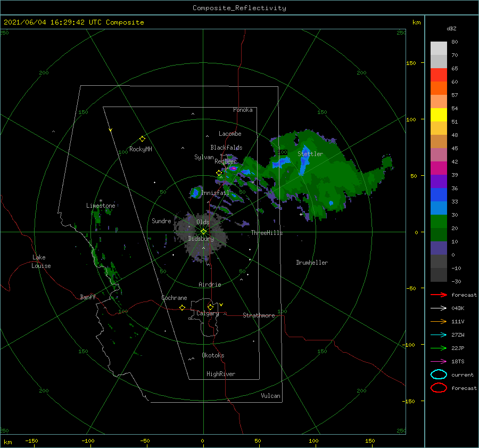Click the Airdrie town label
This screenshot has width=479, height=448.
click(x=210, y=284)
